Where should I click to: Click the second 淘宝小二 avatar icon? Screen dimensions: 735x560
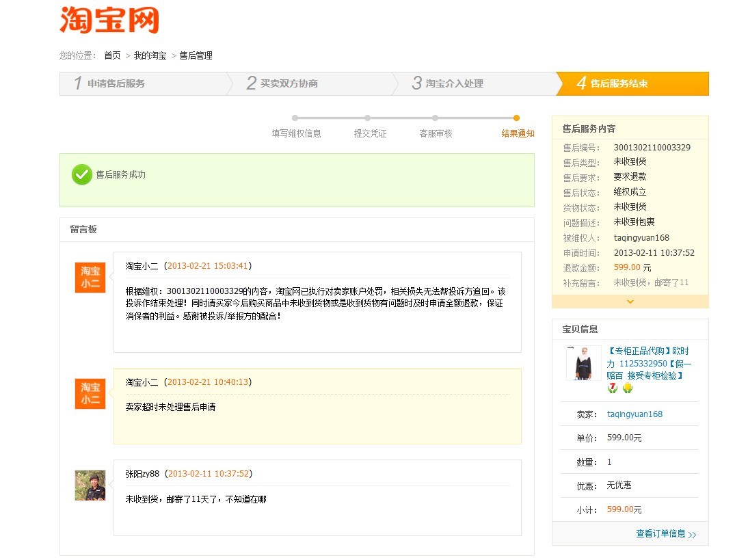point(90,393)
